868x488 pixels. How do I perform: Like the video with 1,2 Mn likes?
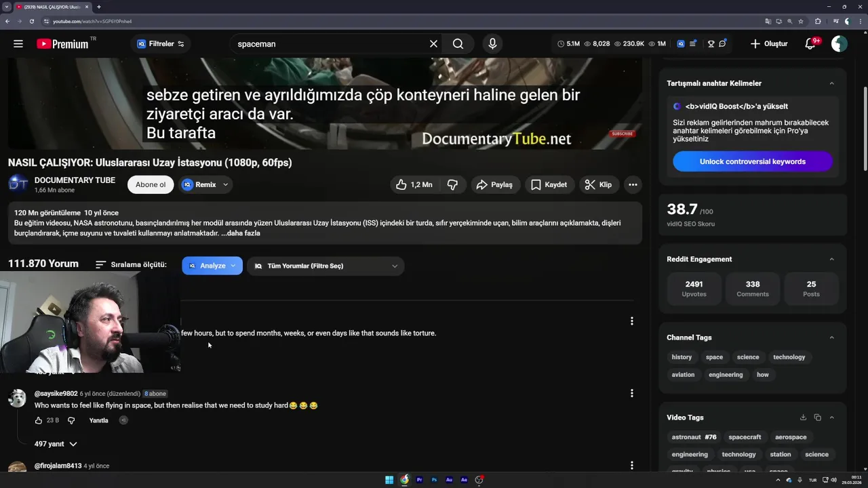click(x=414, y=184)
